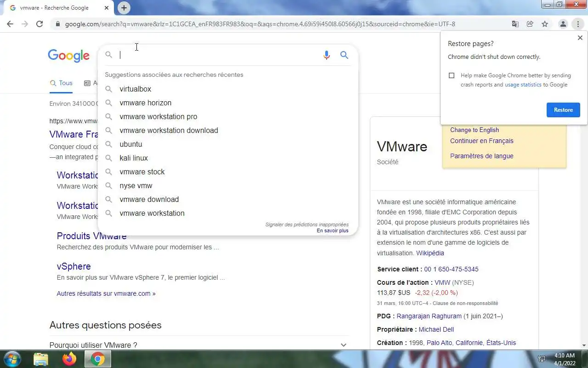
Task: Open Windows Start menu
Action: 12,359
